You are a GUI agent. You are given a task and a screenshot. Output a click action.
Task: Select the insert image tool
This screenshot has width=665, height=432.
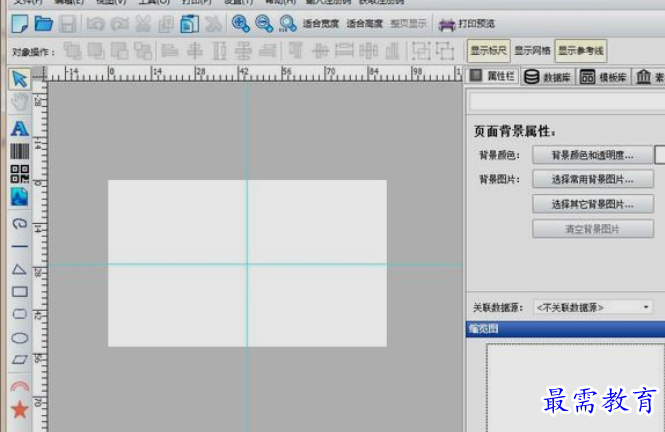click(x=20, y=197)
